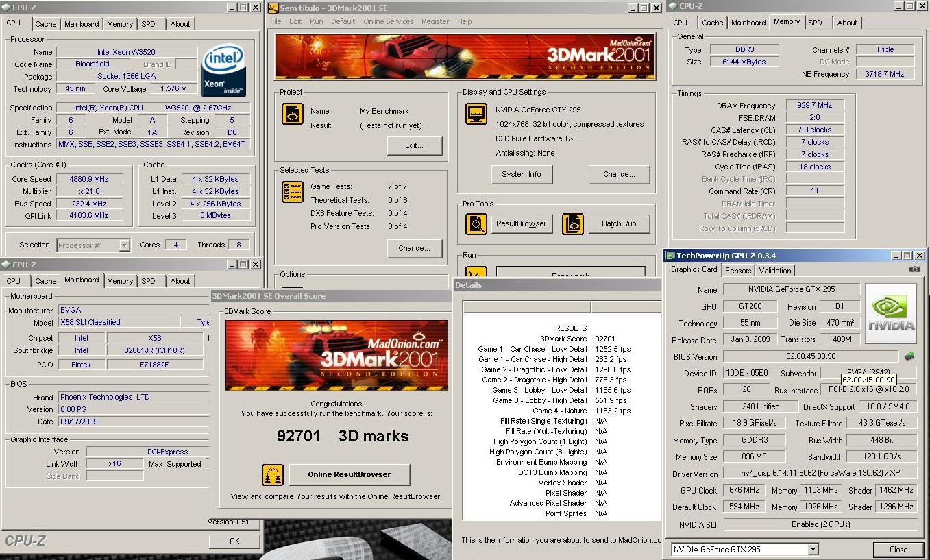
Task: Open About tab in CPU-Z mainboard window
Action: coord(180,281)
